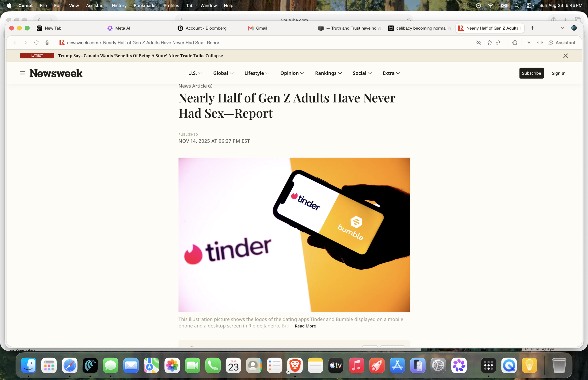Open the Photos app from the dock
Image resolution: width=588 pixels, height=380 pixels.
point(172,365)
